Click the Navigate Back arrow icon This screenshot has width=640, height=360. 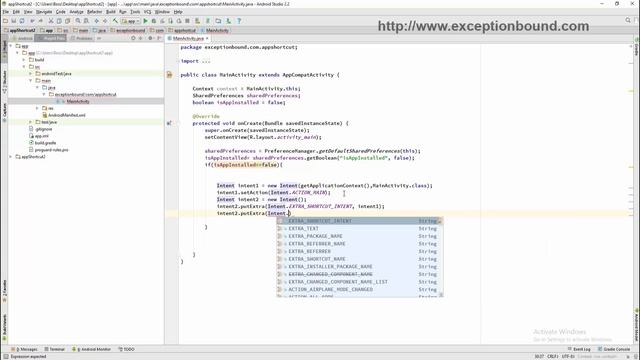(x=97, y=21)
